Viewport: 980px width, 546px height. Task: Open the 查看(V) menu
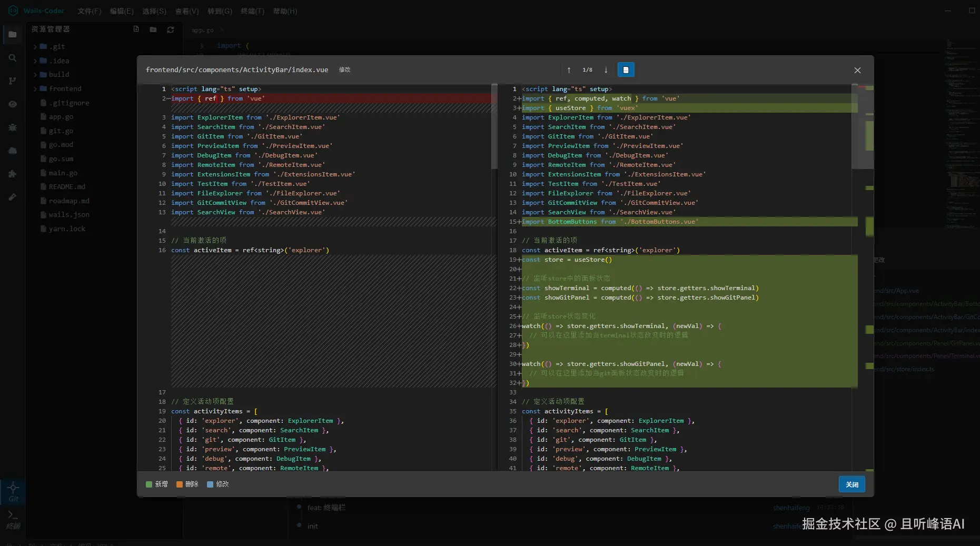click(x=187, y=11)
